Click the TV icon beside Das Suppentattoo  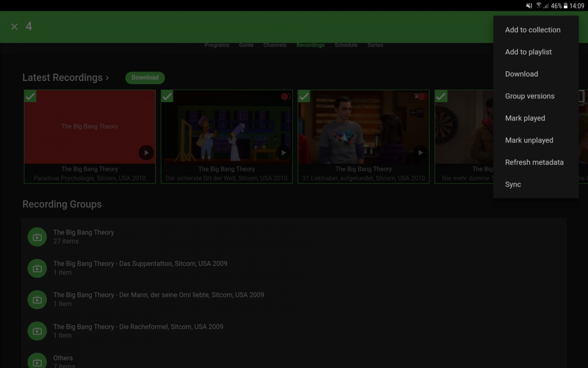tap(37, 268)
